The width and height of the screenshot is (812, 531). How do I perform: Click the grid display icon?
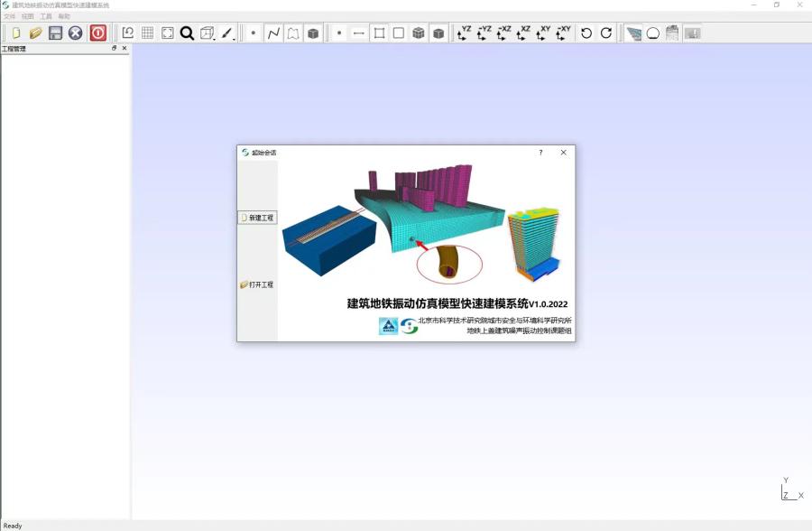click(x=148, y=33)
